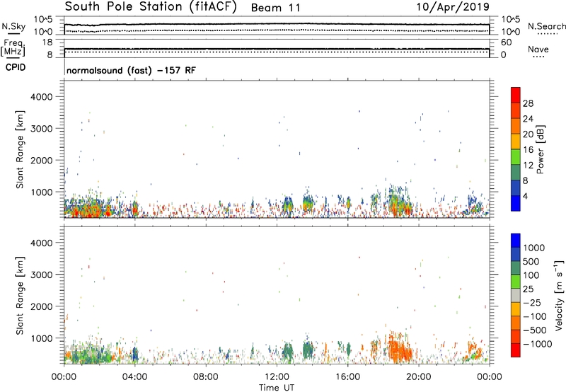The height and width of the screenshot is (392, 566).
Task: Click the "20" tick on Power colorbar
Action: point(528,134)
